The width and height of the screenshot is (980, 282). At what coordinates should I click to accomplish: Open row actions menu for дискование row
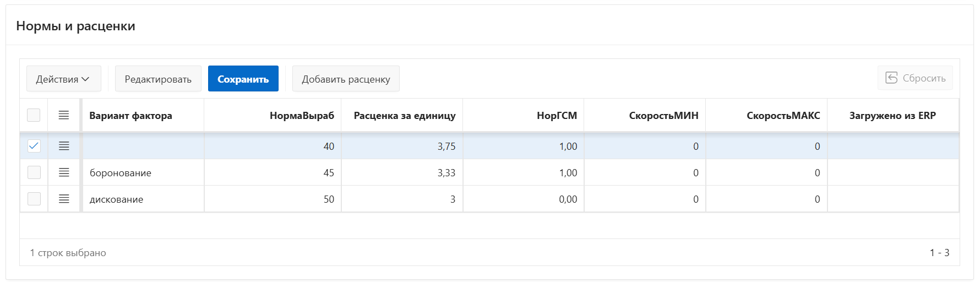(64, 199)
